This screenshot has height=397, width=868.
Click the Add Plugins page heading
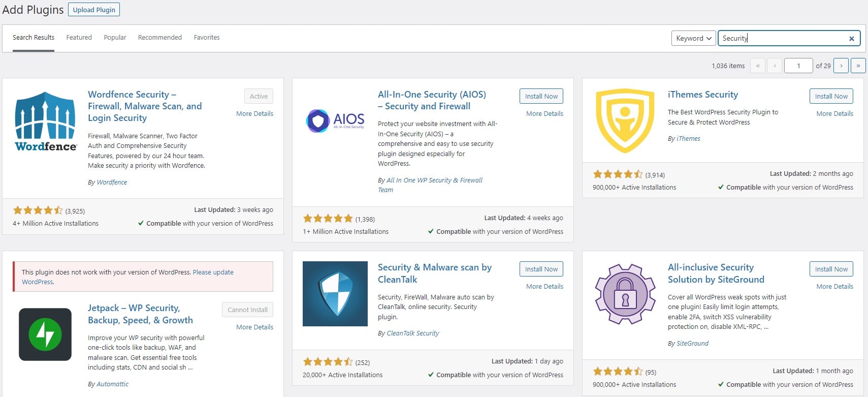[x=33, y=10]
